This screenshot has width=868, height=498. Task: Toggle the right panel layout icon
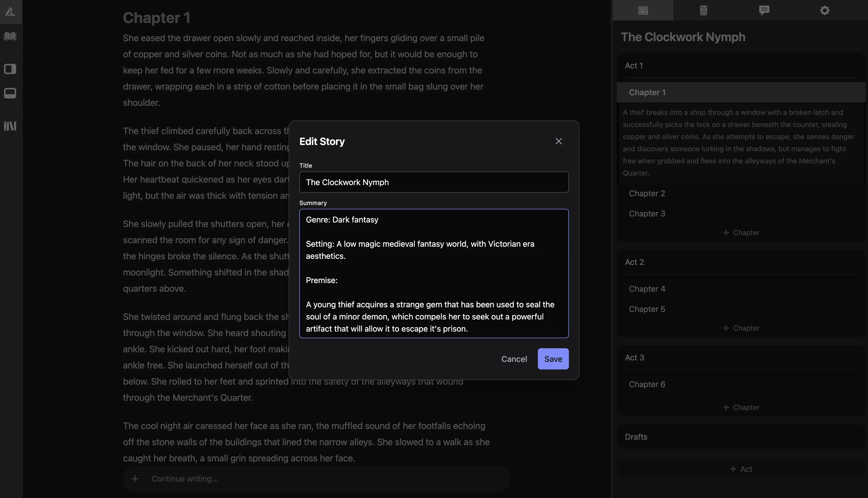pos(10,68)
